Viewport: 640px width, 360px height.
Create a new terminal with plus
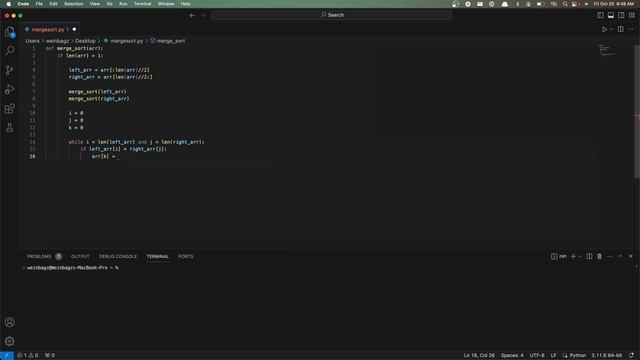[573, 256]
